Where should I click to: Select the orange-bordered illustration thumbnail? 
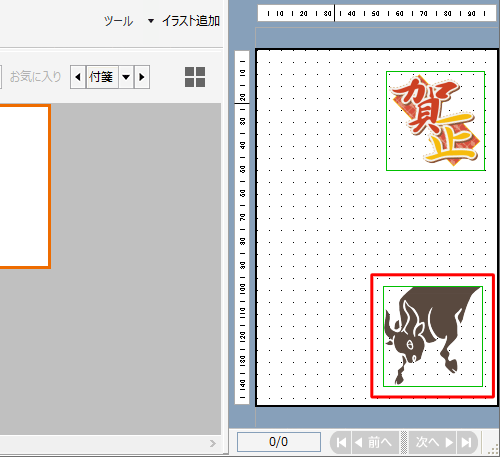[25, 186]
